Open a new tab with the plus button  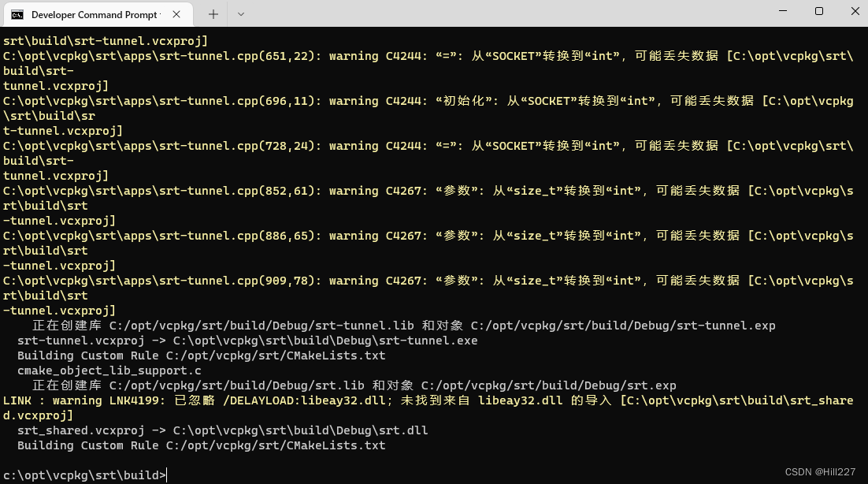coord(213,13)
